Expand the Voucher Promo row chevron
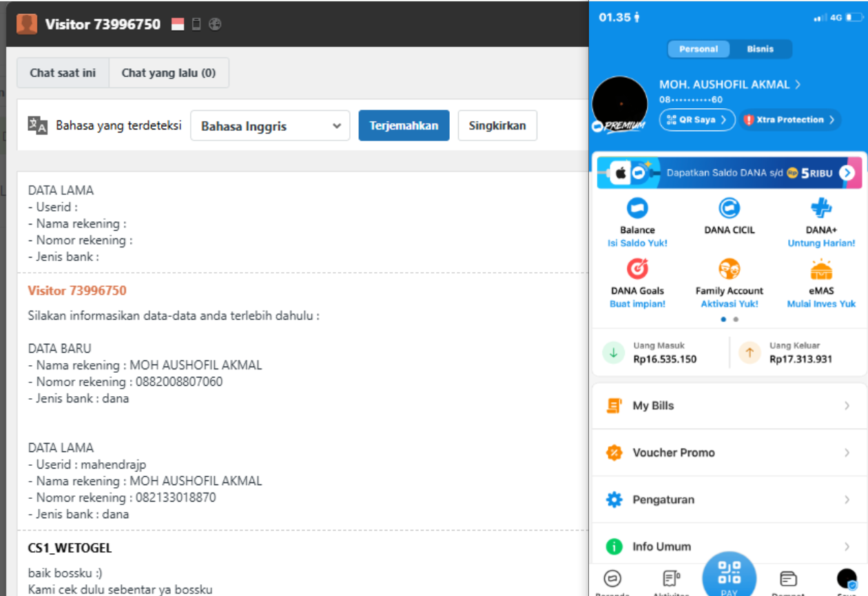 pos(847,453)
